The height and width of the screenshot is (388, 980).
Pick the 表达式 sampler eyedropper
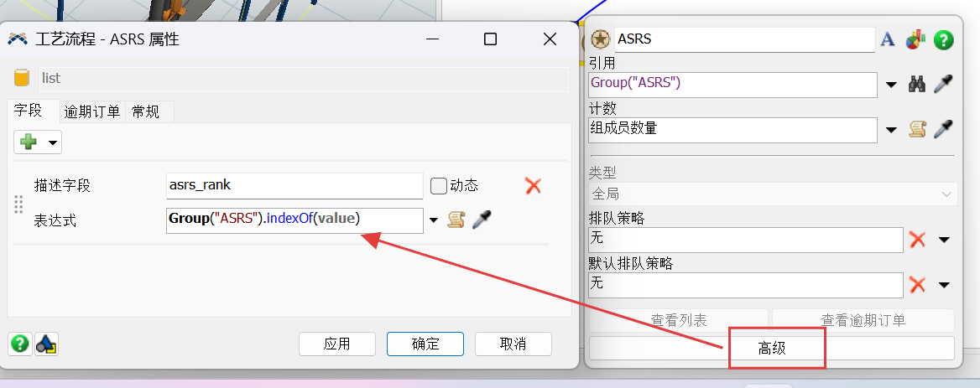pos(482,220)
